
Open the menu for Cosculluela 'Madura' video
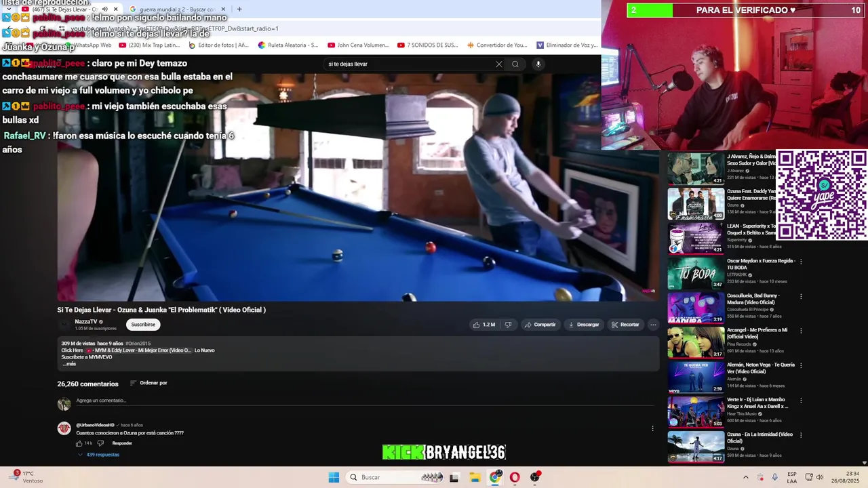point(801,296)
